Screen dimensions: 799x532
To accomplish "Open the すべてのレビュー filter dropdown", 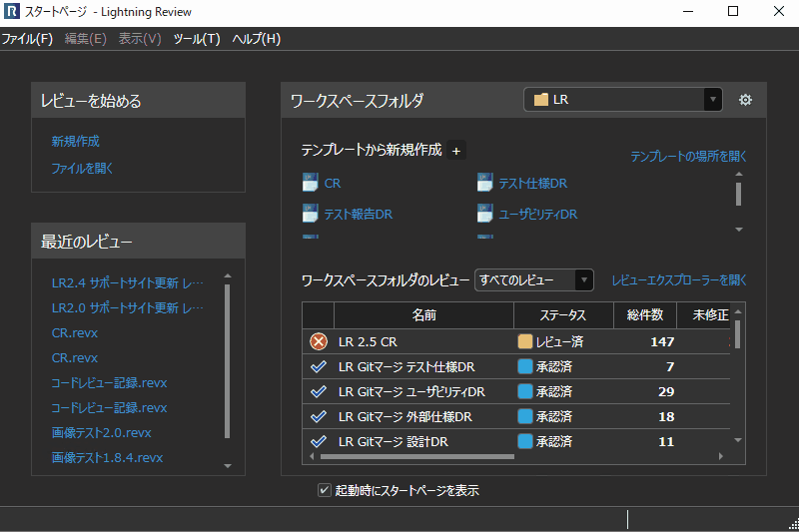I will coord(584,280).
